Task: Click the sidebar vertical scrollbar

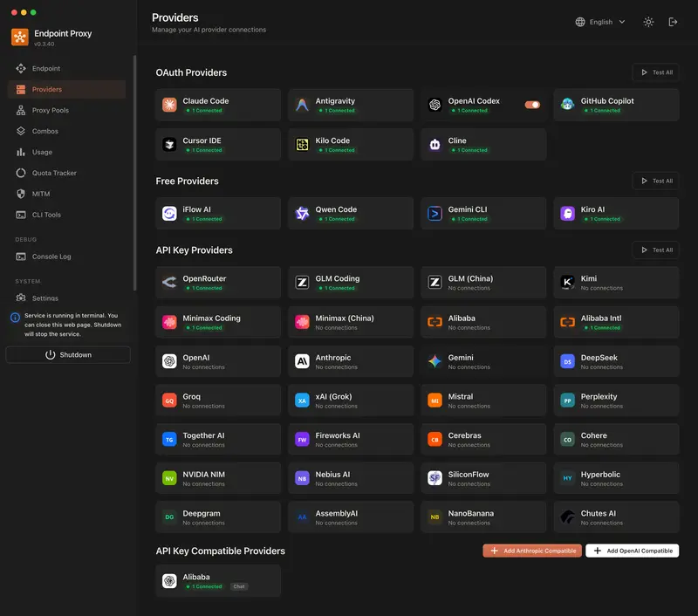Action: click(134, 174)
